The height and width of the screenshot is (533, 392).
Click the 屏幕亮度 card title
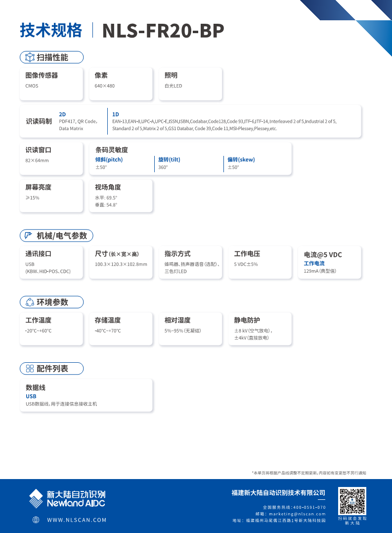(39, 187)
